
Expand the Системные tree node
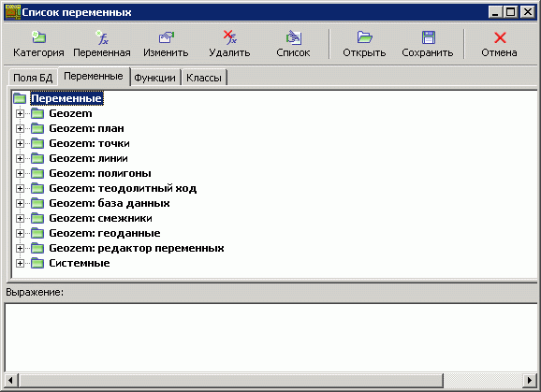pos(20,264)
